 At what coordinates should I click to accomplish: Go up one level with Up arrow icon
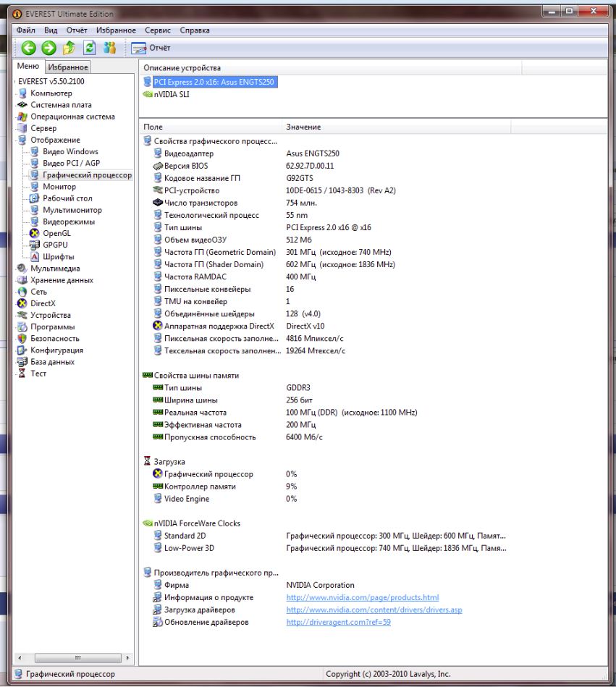tap(69, 48)
